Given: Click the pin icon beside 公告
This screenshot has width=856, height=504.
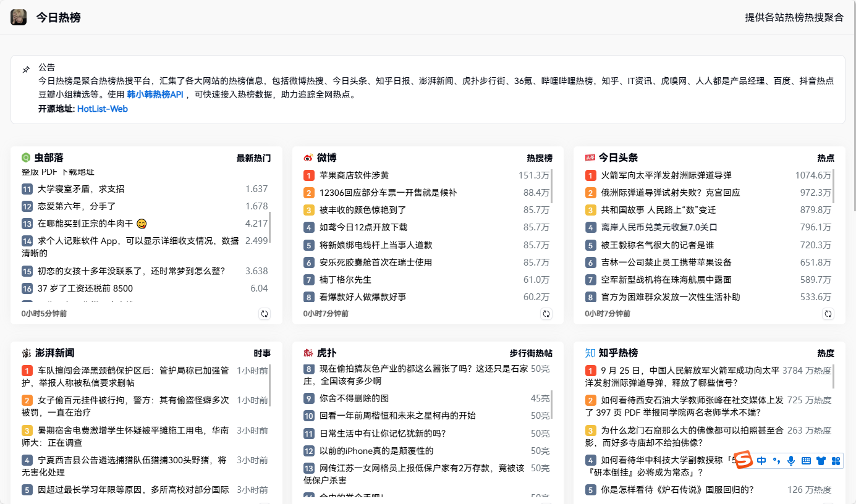Looking at the screenshot, I should click(26, 70).
